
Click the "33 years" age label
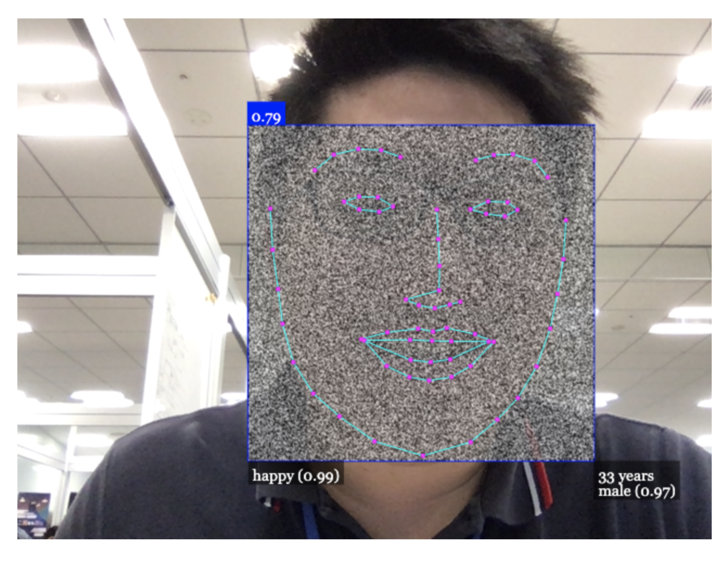tap(625, 476)
